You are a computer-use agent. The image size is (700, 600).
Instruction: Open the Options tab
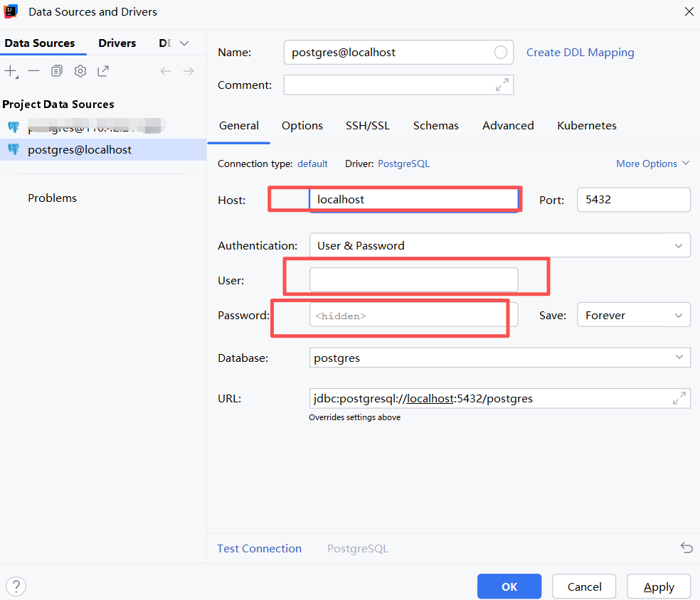(x=302, y=126)
